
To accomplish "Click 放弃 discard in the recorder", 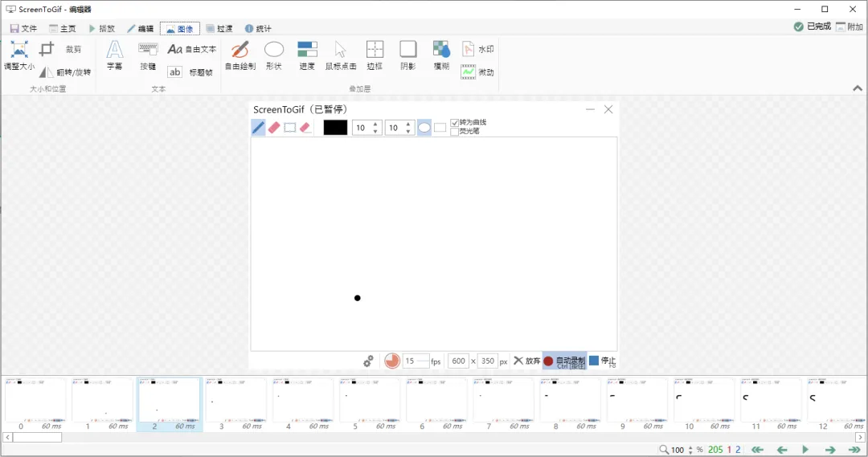I will pos(526,361).
